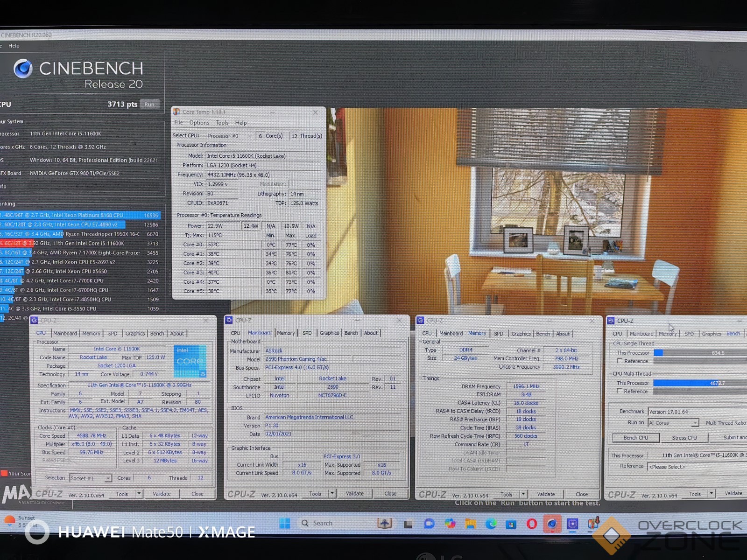Open Task View from the taskbar

pyautogui.click(x=408, y=524)
